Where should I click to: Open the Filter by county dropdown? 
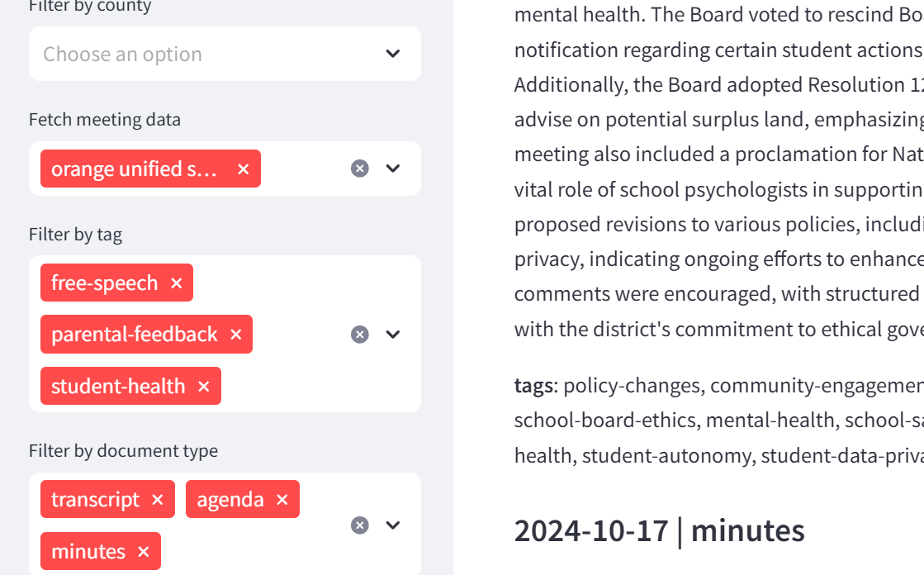393,54
